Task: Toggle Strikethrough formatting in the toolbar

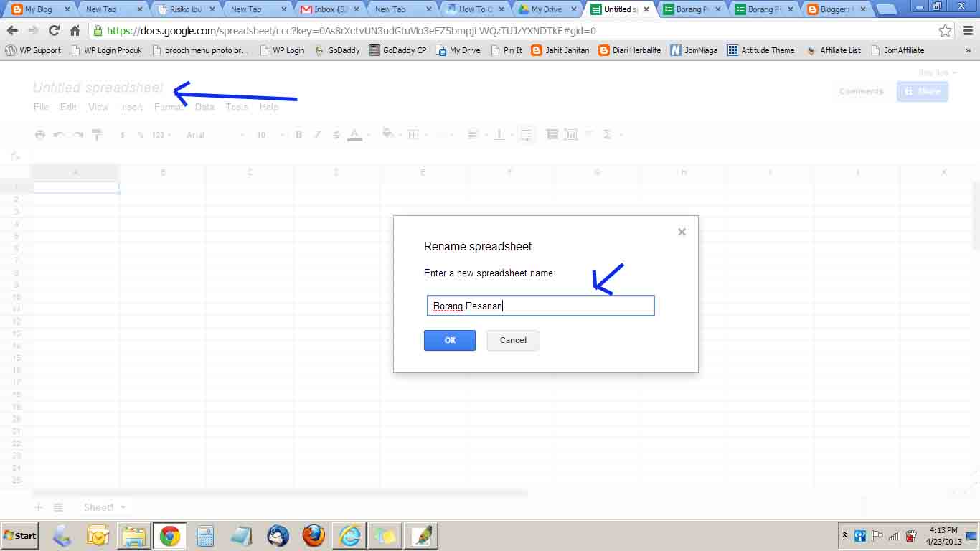Action: 336,135
